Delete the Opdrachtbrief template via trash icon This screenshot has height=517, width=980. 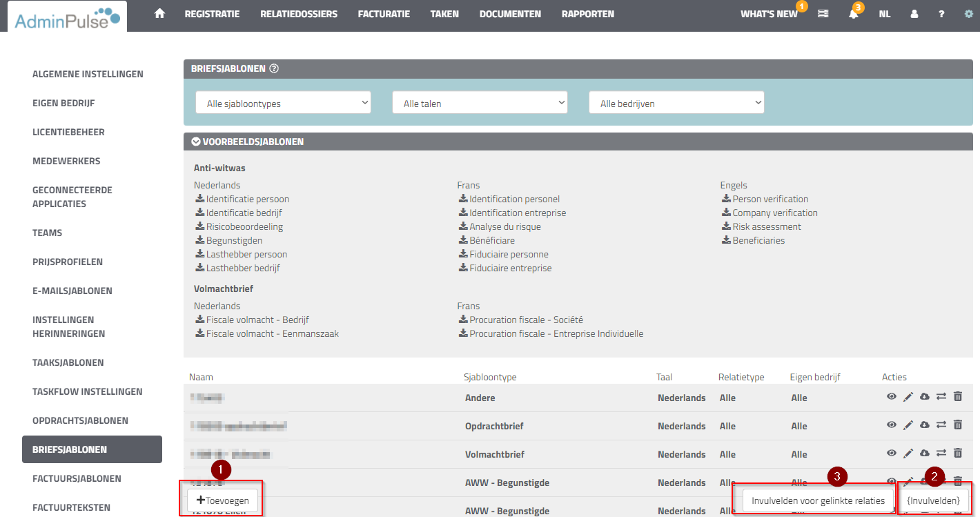[x=958, y=424]
